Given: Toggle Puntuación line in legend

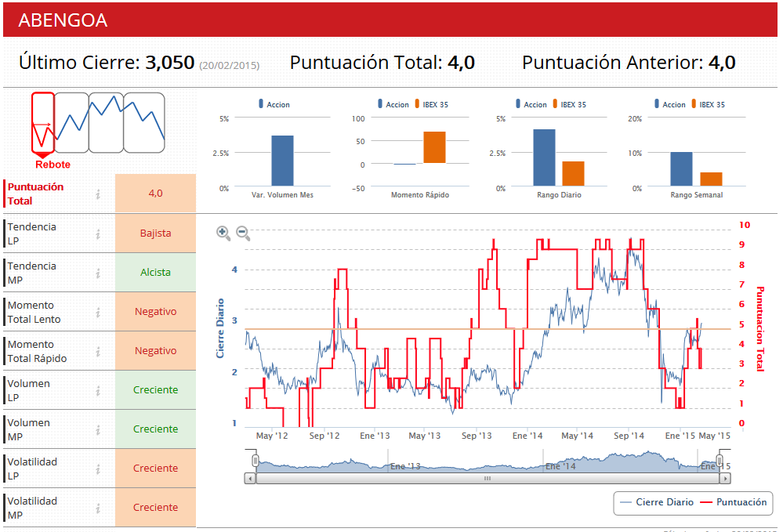Looking at the screenshot, I should point(734,502).
